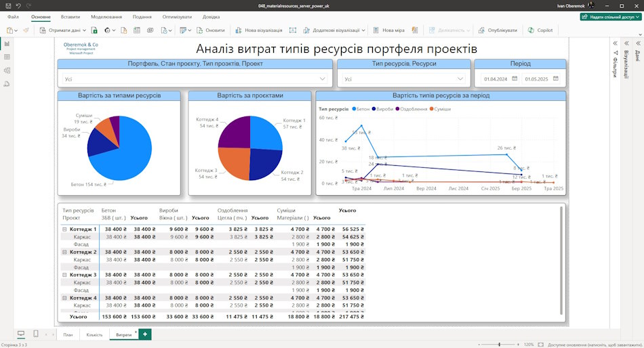Viewport: 644px width, 348px height.
Task: Click the matrix vertical scrollbar
Action: (561, 260)
